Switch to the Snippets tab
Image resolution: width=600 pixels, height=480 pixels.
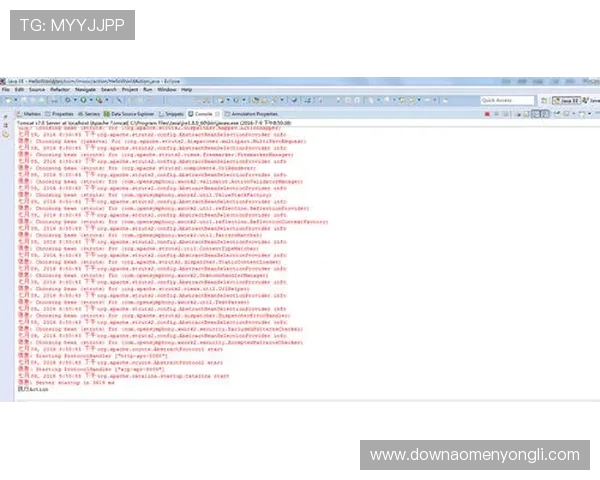pyautogui.click(x=174, y=114)
